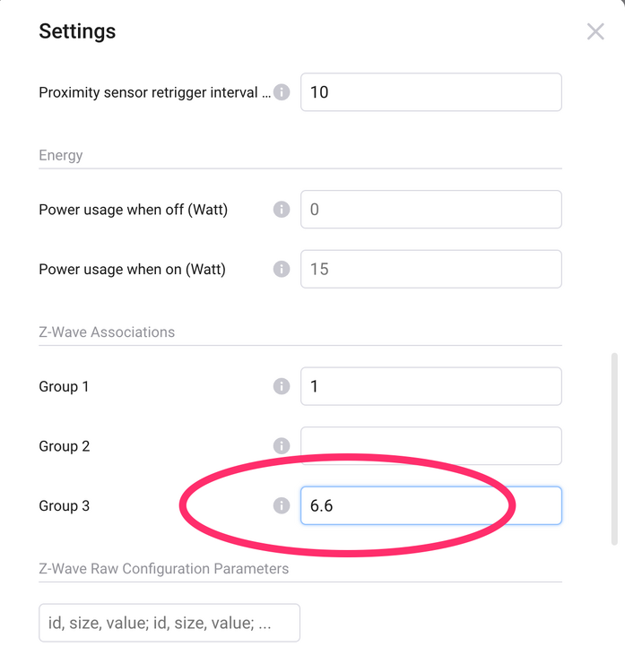The height and width of the screenshot is (672, 625).
Task: Focus the empty Group 2 input box
Action: [430, 445]
